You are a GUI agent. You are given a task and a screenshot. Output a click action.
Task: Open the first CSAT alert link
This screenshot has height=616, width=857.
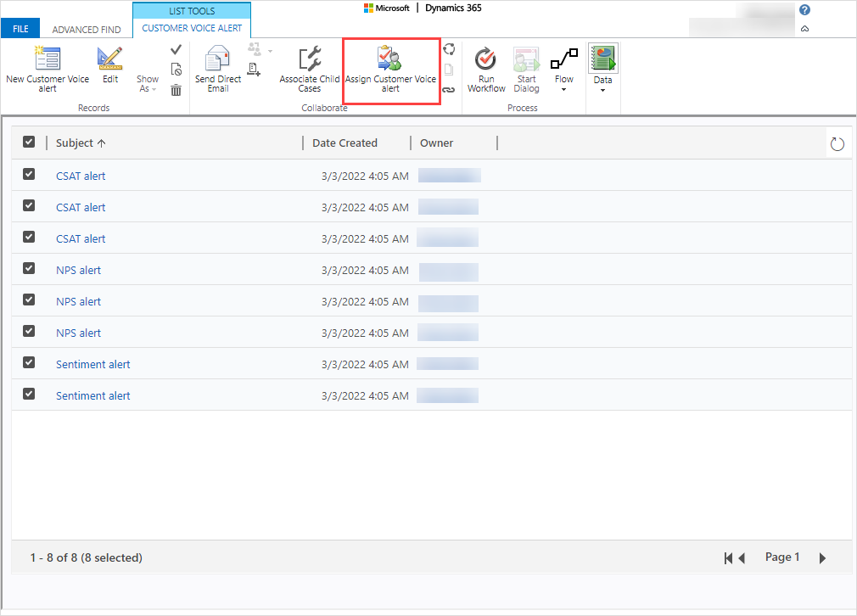pos(81,176)
